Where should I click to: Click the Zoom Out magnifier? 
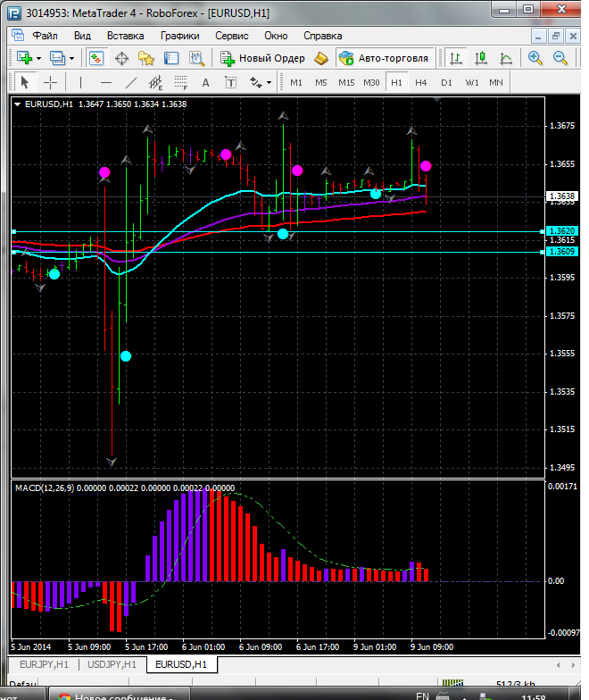pyautogui.click(x=560, y=58)
